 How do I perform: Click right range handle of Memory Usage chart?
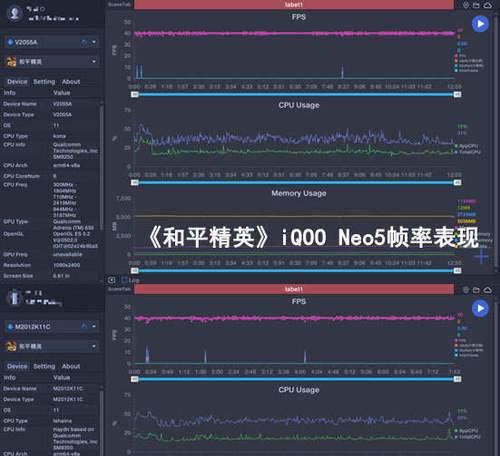coord(457,271)
